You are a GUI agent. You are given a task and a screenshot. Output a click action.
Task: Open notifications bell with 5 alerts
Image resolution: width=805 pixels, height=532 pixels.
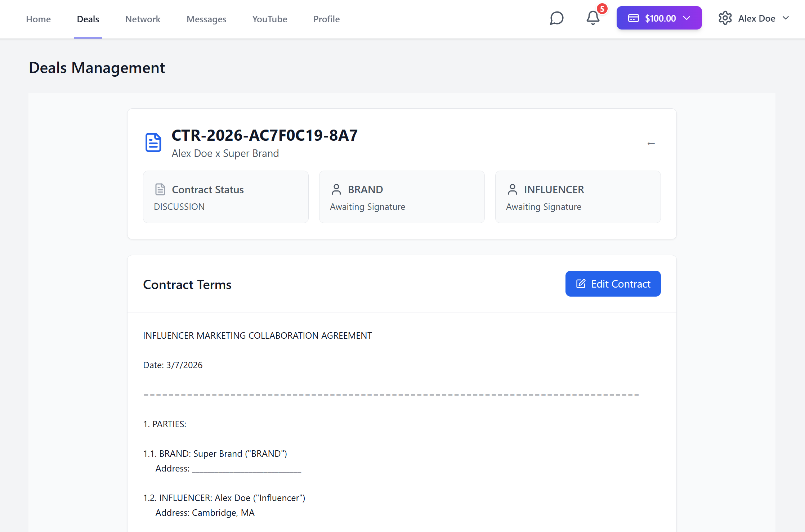point(593,18)
